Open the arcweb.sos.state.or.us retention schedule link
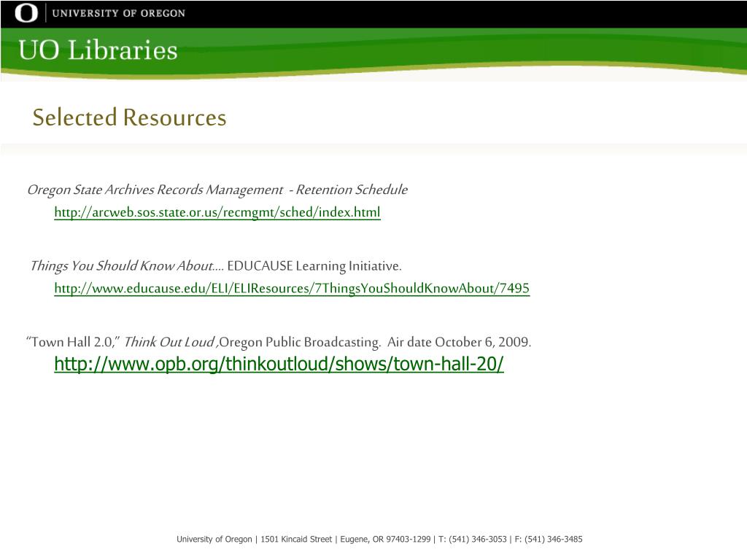Screen dimensions: 747x560 point(217,212)
